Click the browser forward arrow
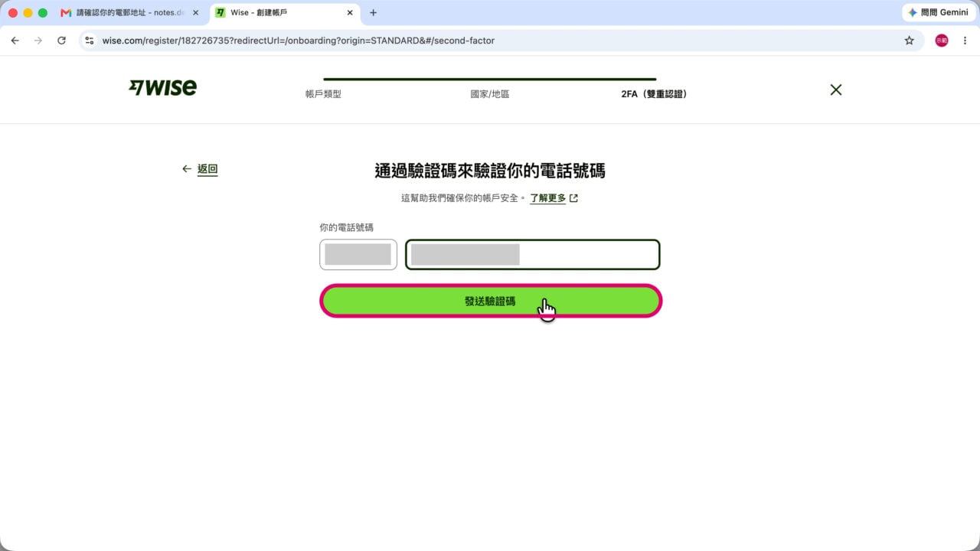The image size is (980, 551). click(38, 41)
